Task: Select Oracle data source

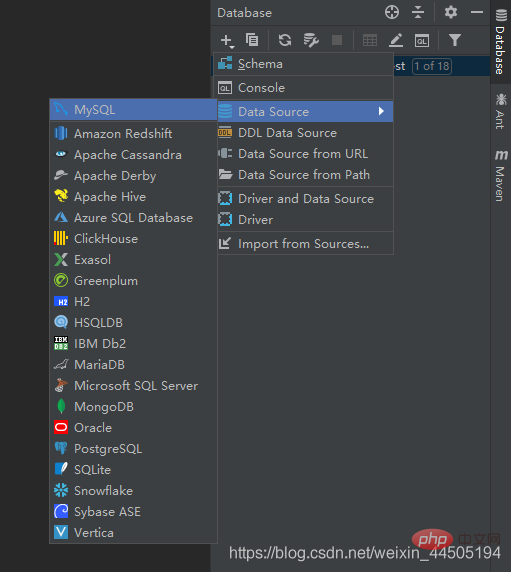Action: pyautogui.click(x=133, y=428)
